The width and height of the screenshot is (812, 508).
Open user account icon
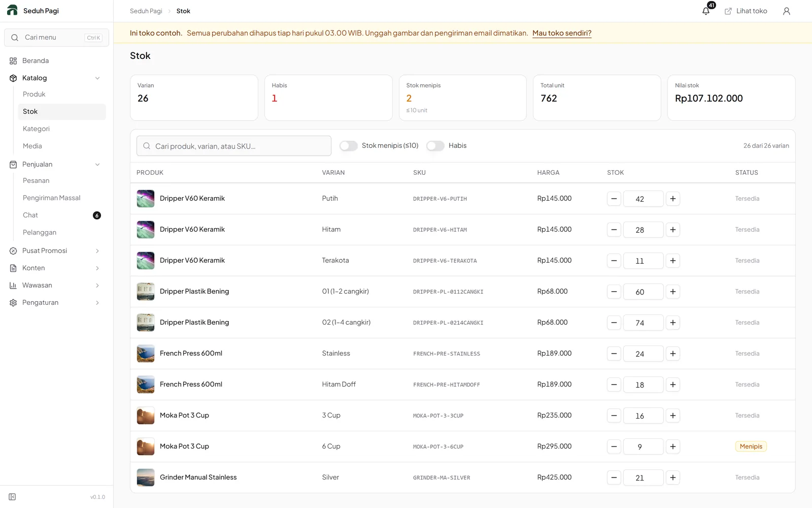(x=787, y=11)
